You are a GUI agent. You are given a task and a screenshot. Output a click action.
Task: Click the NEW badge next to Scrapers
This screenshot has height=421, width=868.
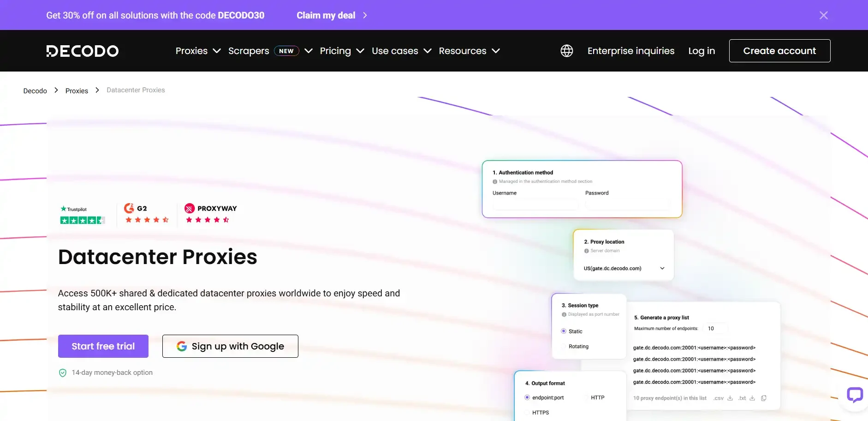point(286,51)
